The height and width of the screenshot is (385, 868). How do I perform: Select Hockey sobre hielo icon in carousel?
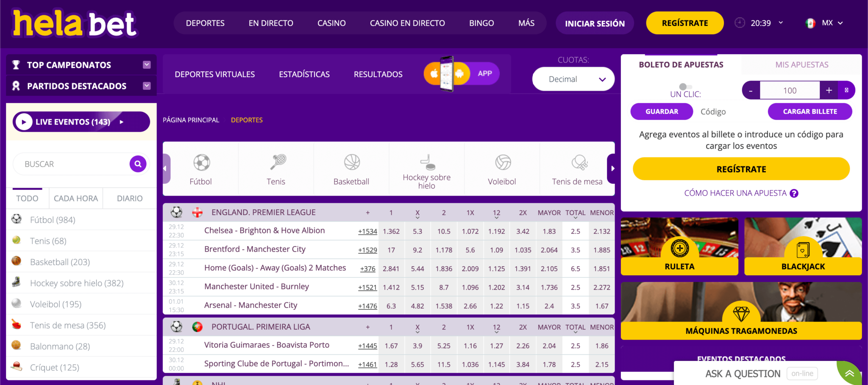tap(427, 161)
